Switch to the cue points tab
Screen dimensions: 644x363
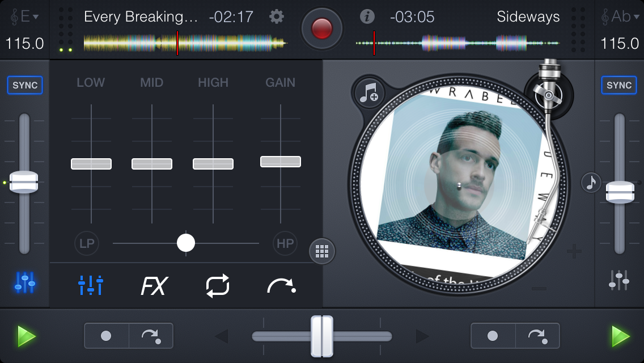(282, 286)
